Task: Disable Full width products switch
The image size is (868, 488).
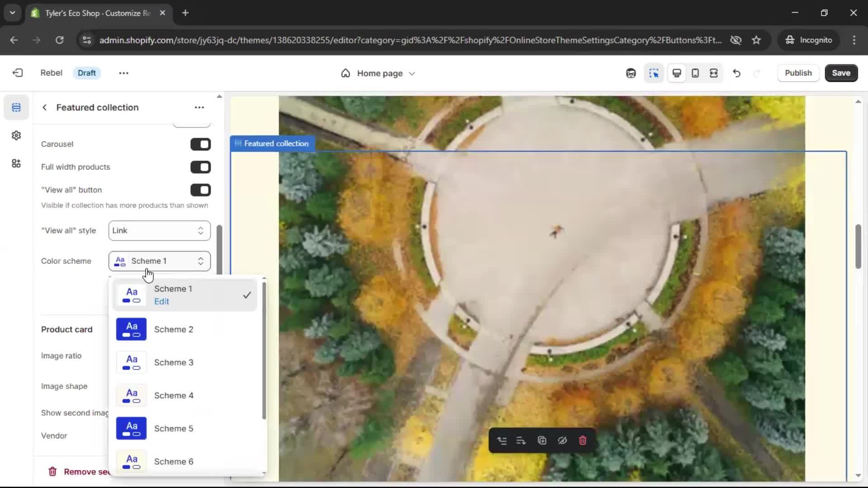Action: (200, 167)
